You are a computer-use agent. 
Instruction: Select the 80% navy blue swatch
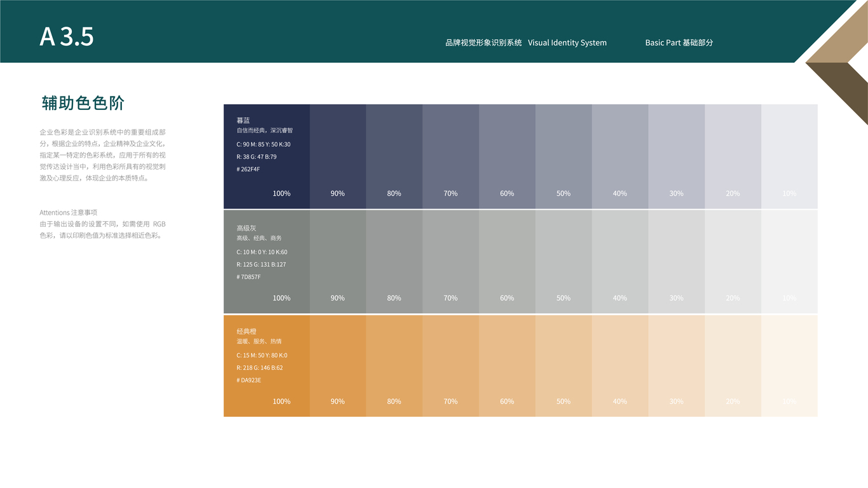(394, 156)
